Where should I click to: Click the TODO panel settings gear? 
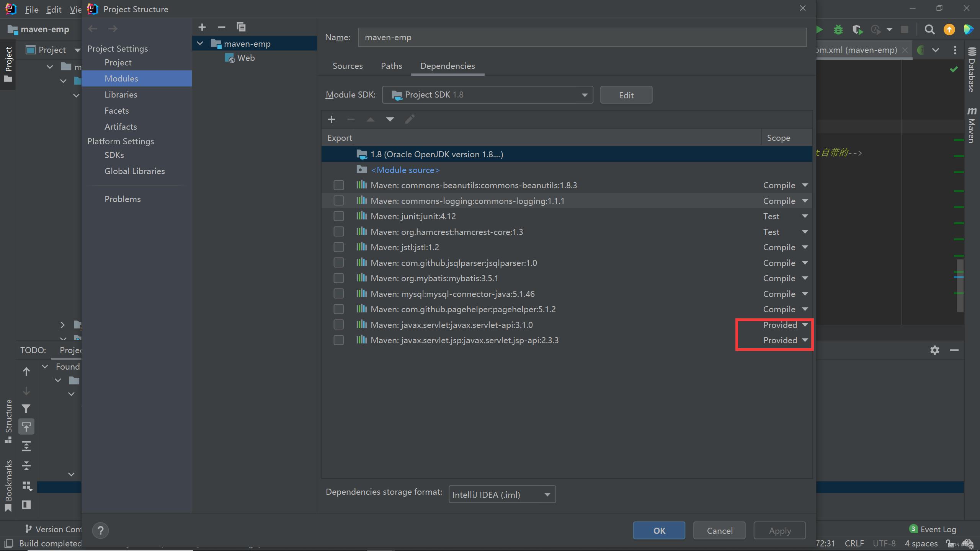tap(935, 350)
